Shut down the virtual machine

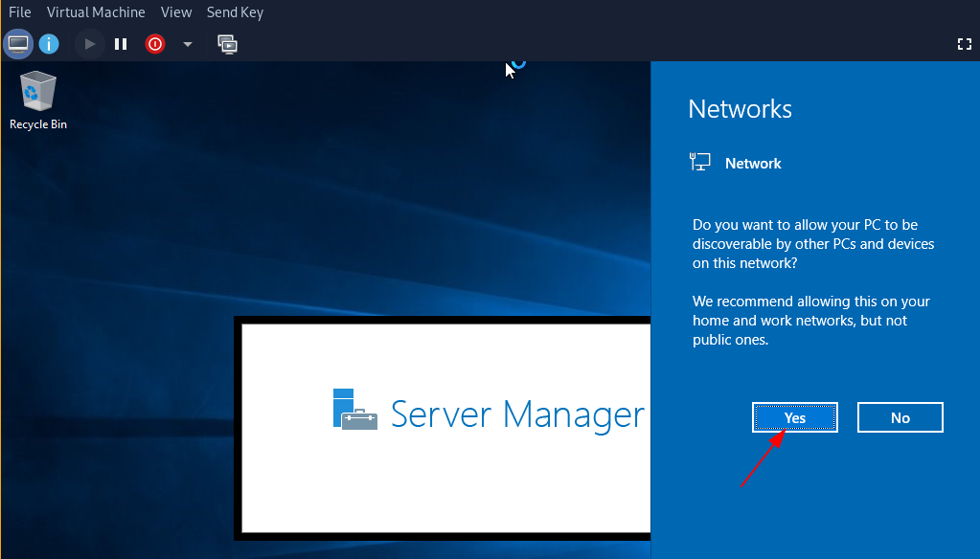(x=155, y=44)
